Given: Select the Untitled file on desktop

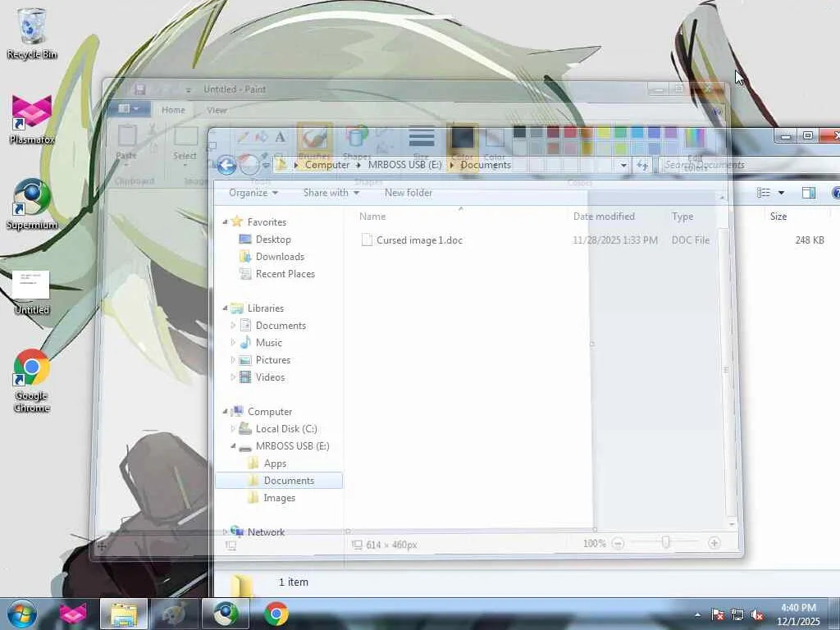Looking at the screenshot, I should click(x=32, y=293).
